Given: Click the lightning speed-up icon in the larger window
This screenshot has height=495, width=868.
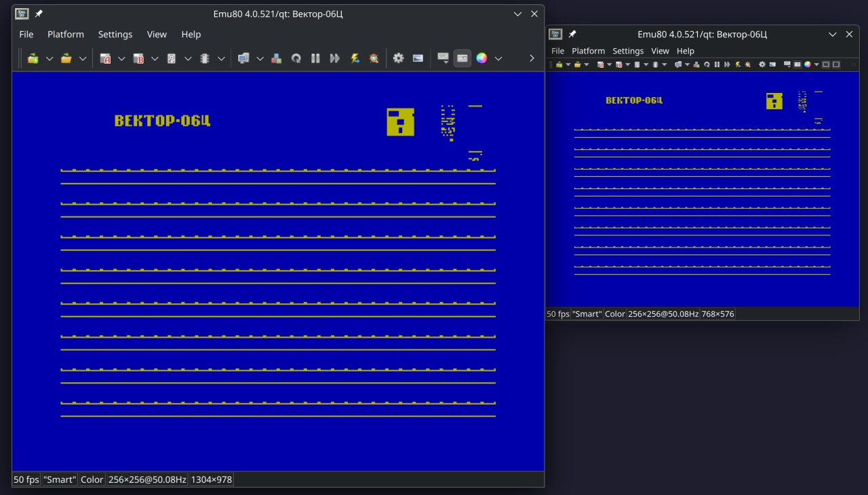Looking at the screenshot, I should tap(355, 58).
